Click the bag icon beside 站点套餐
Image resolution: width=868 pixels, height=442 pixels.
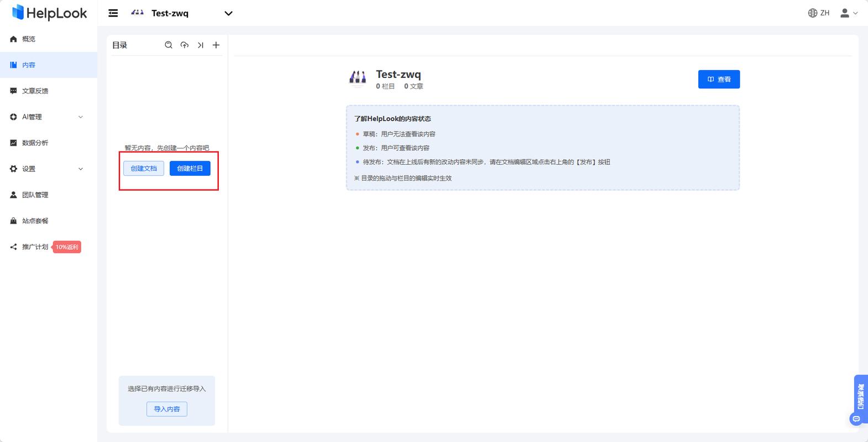[x=13, y=221]
